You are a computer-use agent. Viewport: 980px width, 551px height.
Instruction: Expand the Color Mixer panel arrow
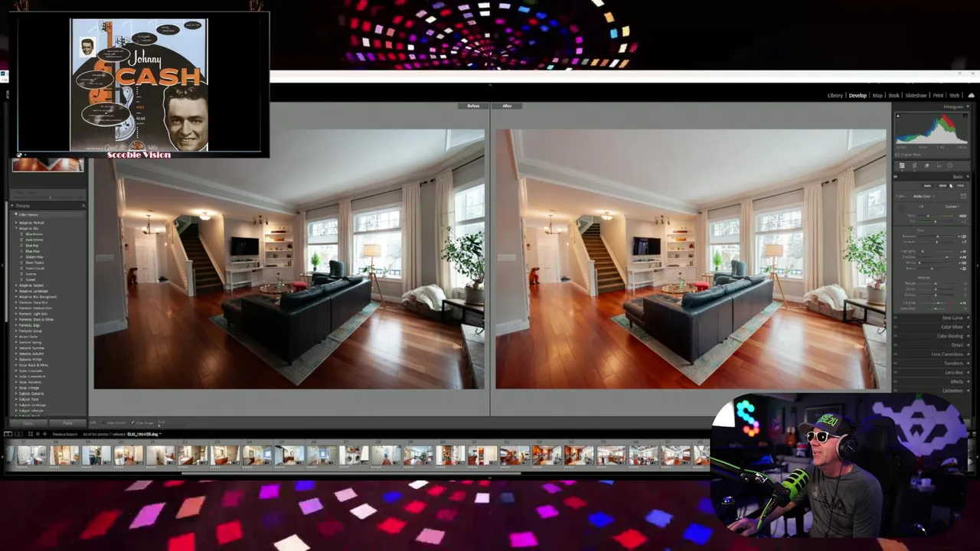click(x=968, y=327)
